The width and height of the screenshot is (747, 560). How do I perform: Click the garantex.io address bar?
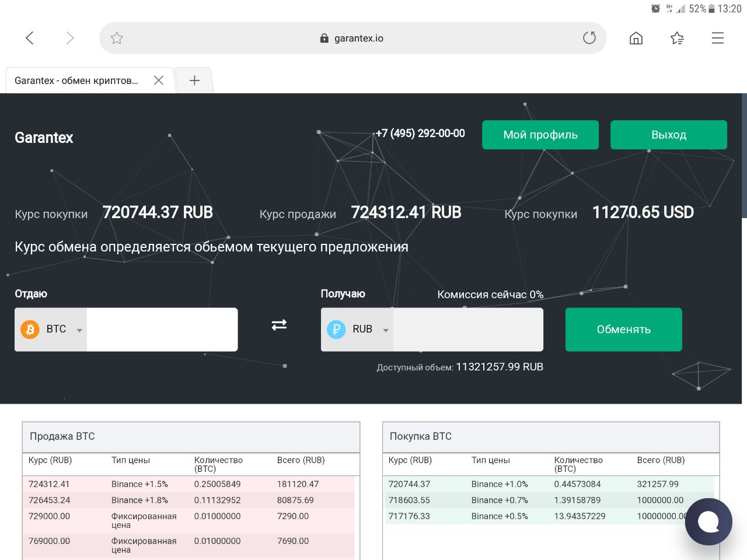[352, 38]
